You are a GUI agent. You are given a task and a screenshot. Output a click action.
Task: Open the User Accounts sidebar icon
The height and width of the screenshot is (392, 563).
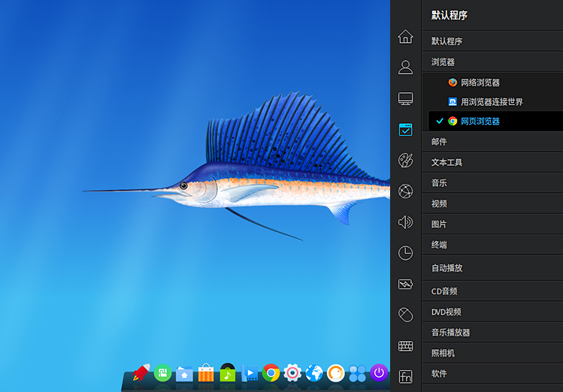[x=405, y=68]
